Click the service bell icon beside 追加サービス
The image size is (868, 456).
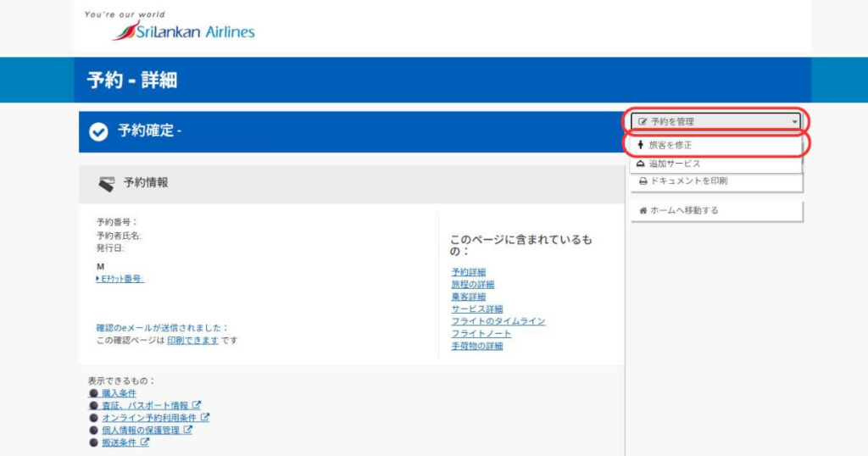(x=641, y=164)
